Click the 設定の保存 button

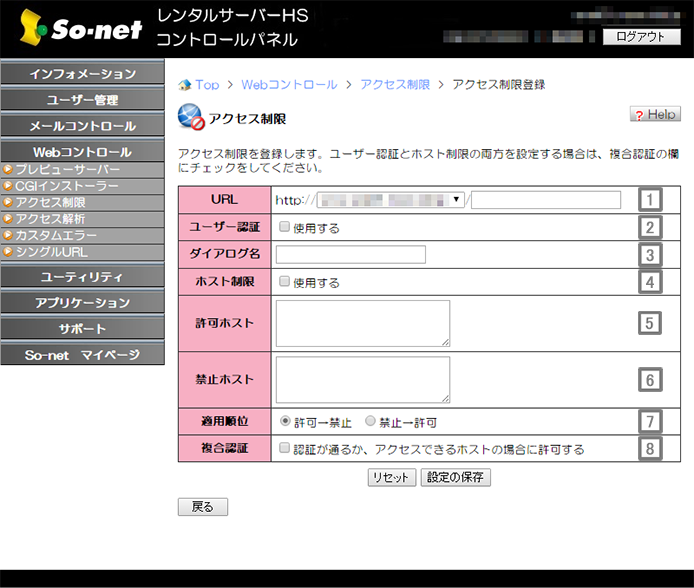(455, 477)
